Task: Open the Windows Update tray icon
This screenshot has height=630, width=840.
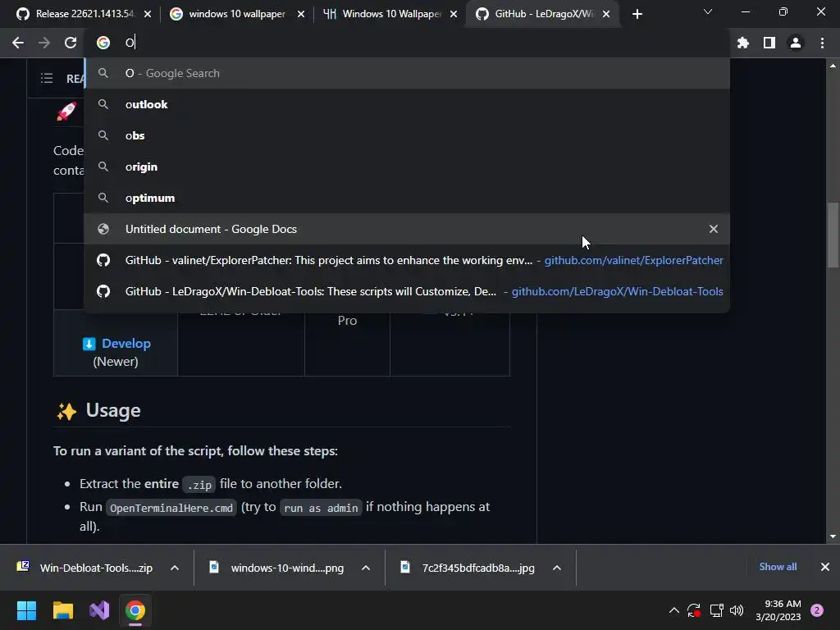Action: click(694, 610)
